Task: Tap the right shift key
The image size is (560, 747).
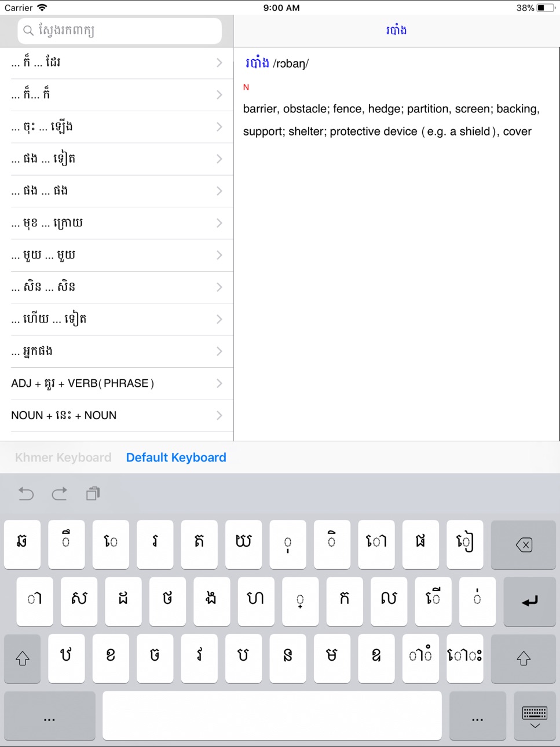Action: 524,658
